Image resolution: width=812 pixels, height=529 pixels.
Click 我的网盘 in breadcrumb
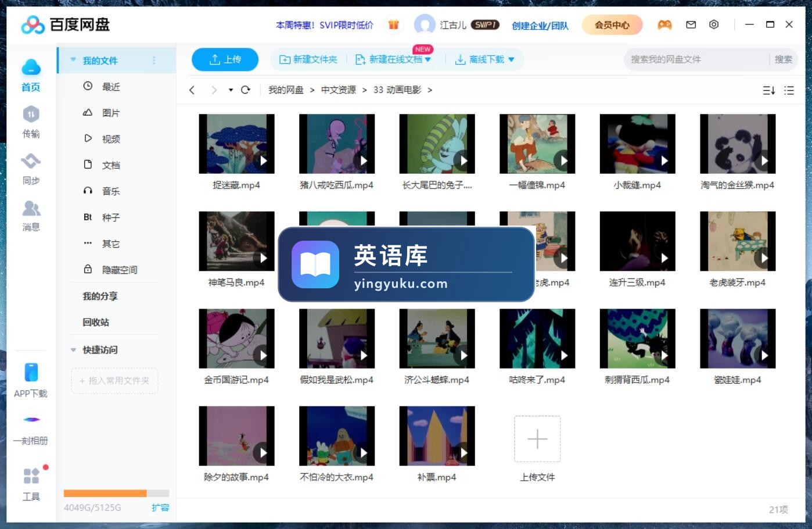click(286, 90)
